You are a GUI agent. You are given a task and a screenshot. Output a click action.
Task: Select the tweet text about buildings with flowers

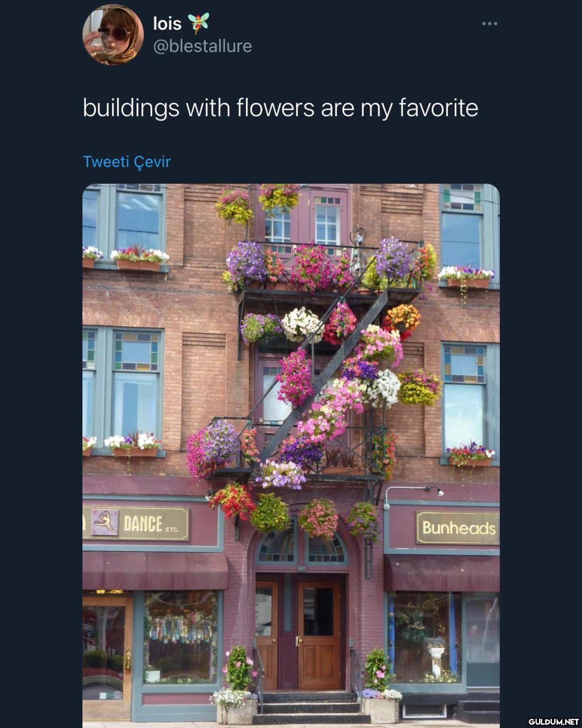tap(280, 108)
